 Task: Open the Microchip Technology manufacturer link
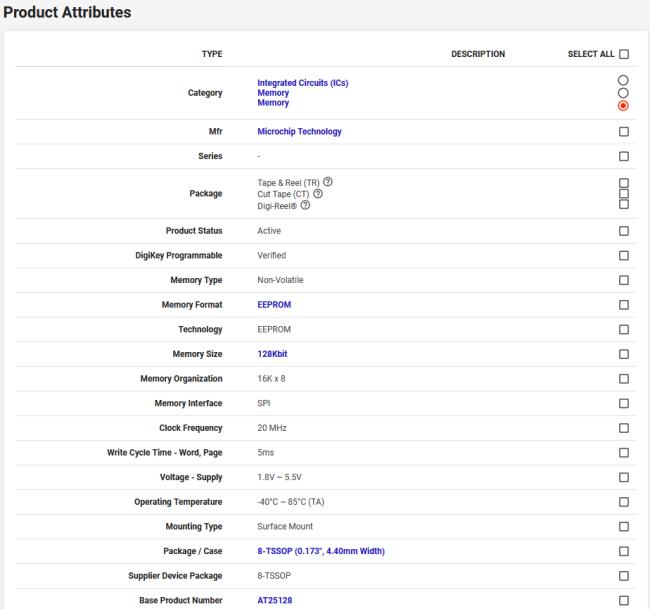299,132
